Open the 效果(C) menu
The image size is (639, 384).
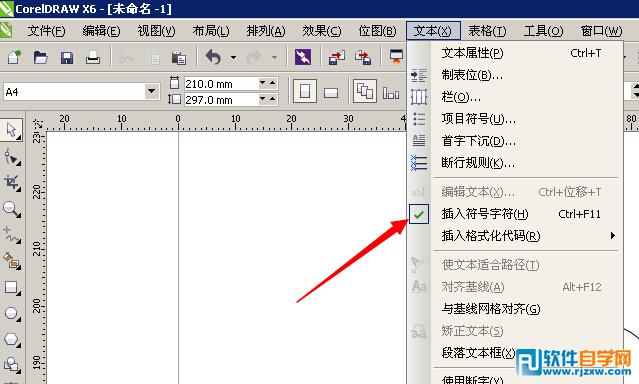click(x=322, y=31)
